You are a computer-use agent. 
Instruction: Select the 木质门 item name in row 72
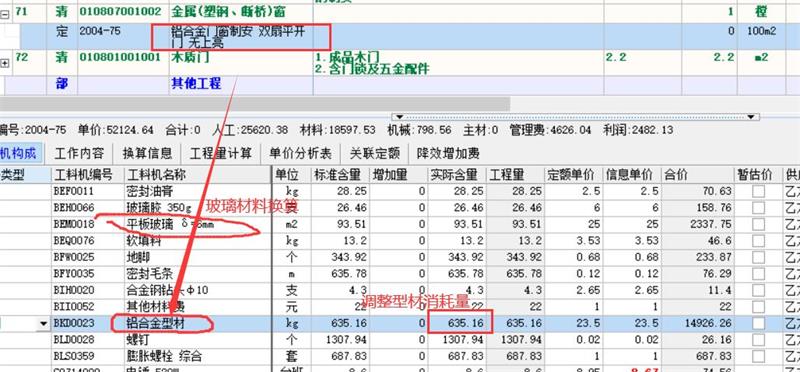(241, 63)
